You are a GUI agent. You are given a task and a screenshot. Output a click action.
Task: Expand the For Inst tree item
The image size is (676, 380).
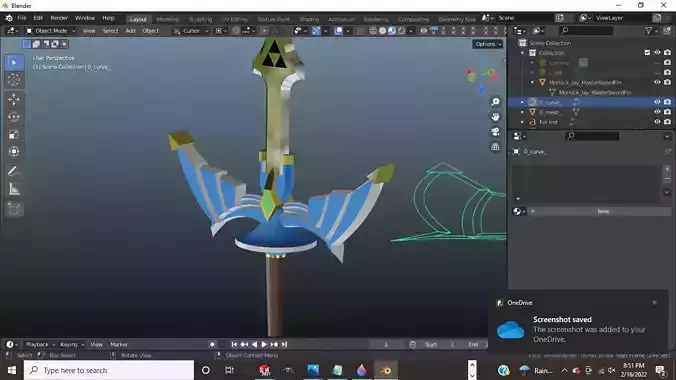[x=522, y=122]
